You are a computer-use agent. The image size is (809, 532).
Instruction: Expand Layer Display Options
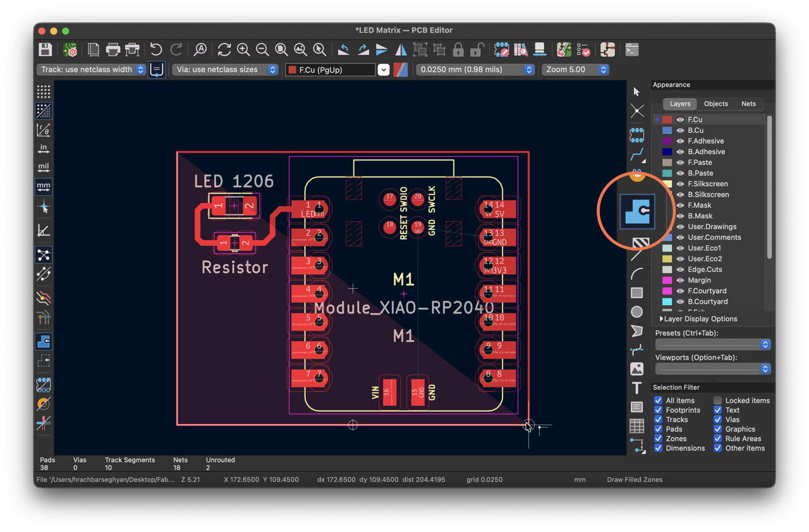[698, 319]
